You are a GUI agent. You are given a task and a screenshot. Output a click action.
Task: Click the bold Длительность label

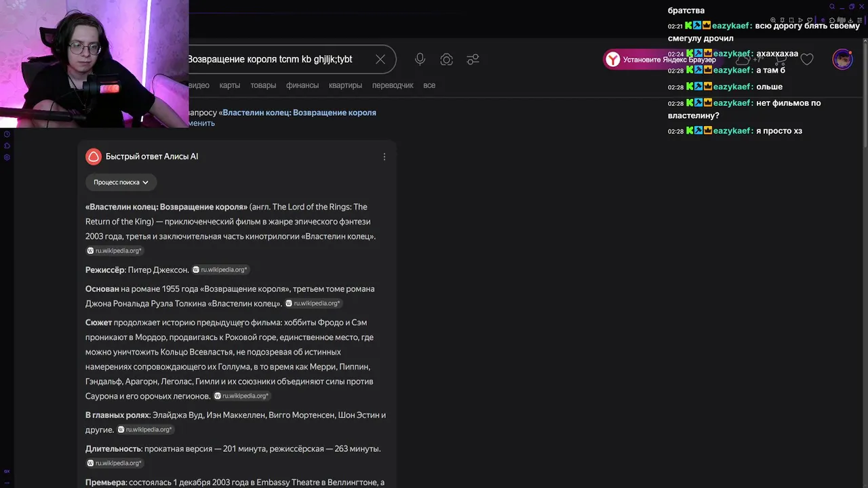coord(113,449)
